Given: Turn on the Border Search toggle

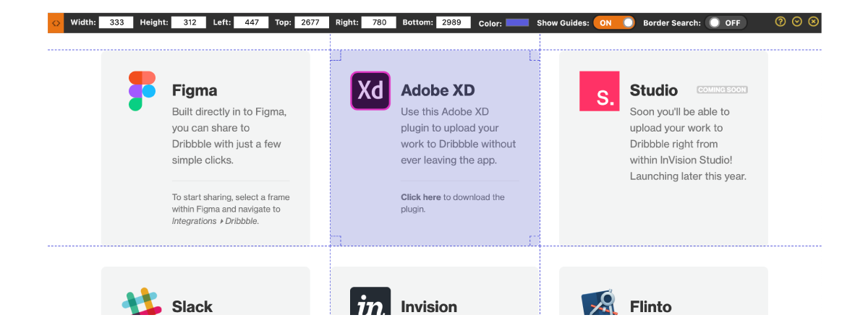Looking at the screenshot, I should coord(726,23).
